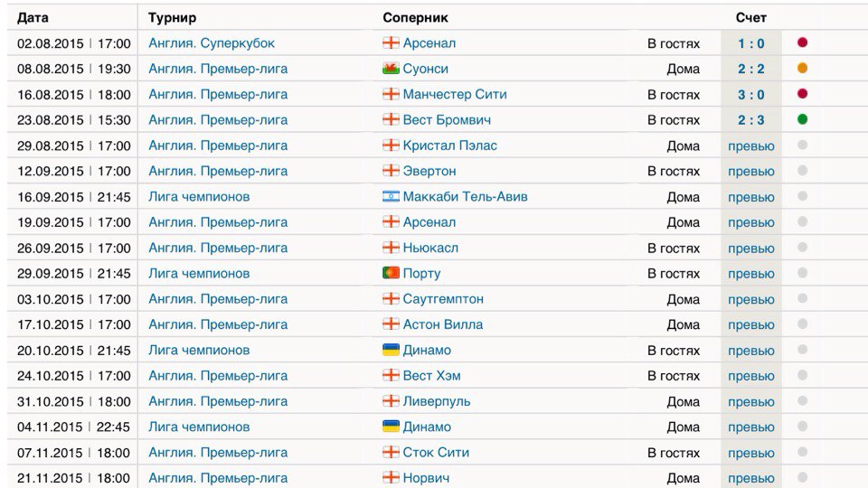Image resolution: width=868 pixels, height=488 pixels.
Task: Click the Portugal flag beside Порту
Action: tap(391, 274)
